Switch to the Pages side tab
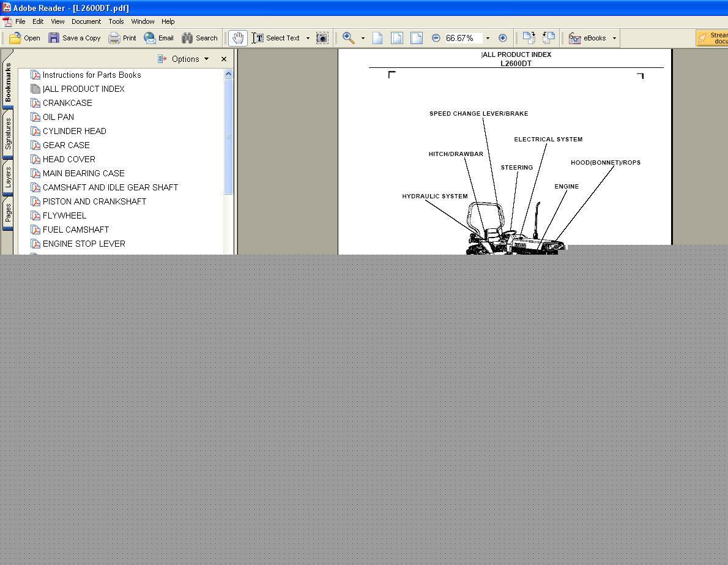Viewport: 728px width, 565px height. coord(8,213)
